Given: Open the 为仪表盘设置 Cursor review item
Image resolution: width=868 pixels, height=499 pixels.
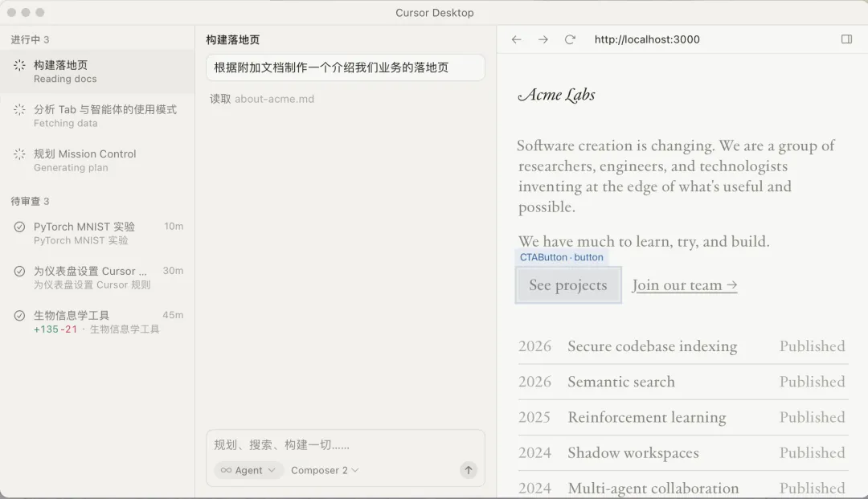Looking at the screenshot, I should tap(97, 277).
